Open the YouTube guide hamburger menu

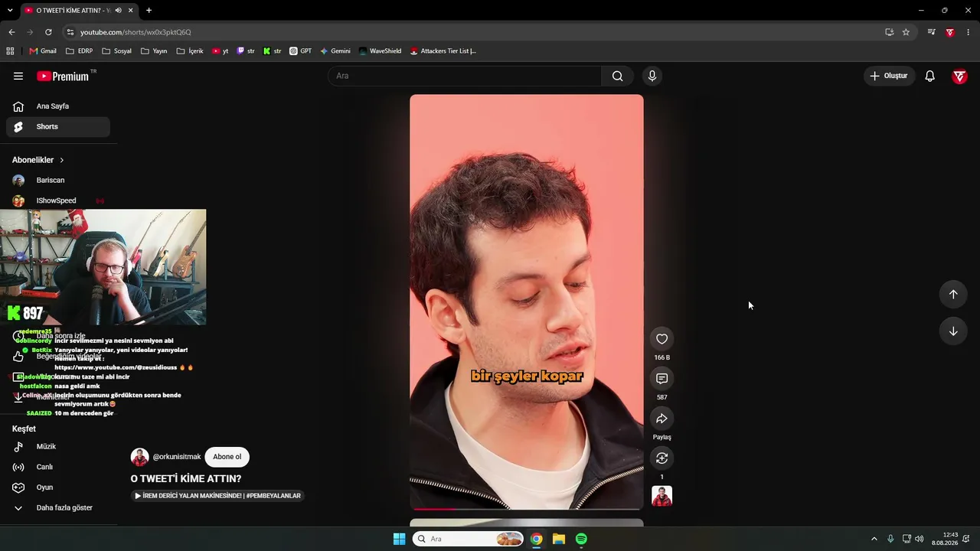pyautogui.click(x=18, y=76)
